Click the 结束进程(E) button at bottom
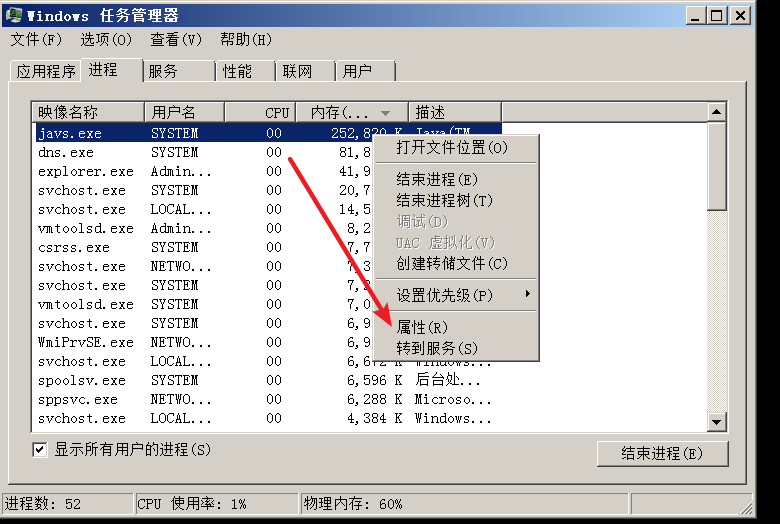Viewport: 780px width, 524px height. point(663,453)
